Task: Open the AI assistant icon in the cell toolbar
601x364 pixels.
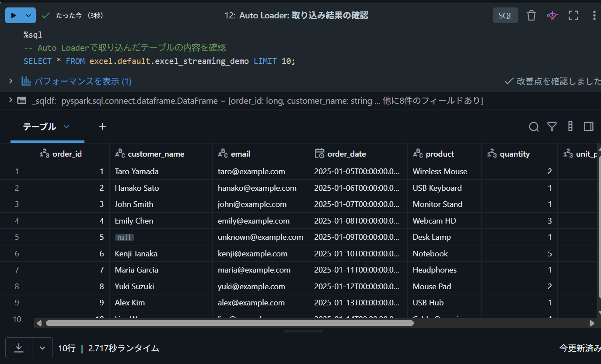Action: 552,16
